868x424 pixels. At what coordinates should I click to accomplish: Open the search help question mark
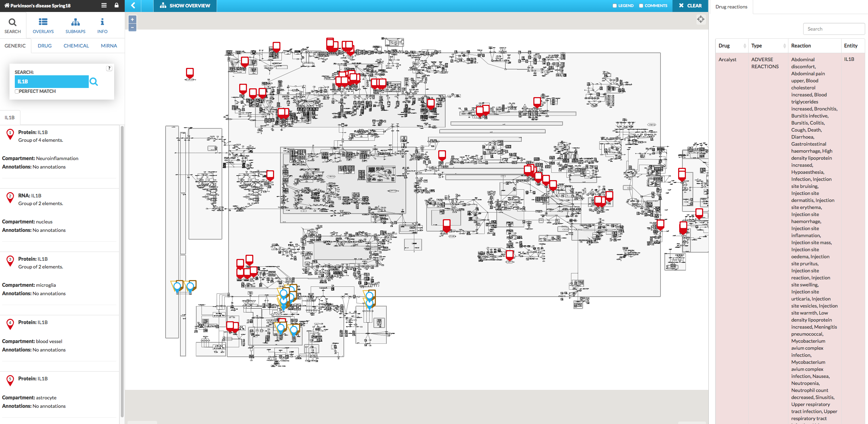click(x=109, y=68)
